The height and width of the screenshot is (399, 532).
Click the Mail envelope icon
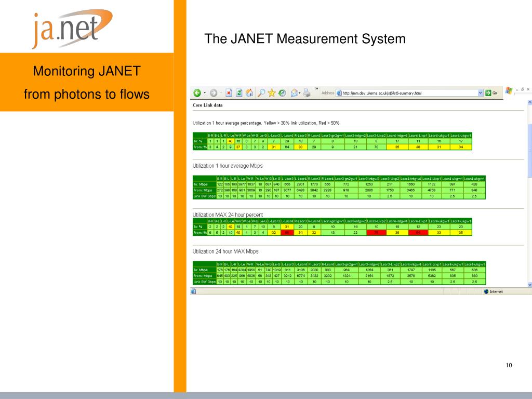[x=294, y=93]
